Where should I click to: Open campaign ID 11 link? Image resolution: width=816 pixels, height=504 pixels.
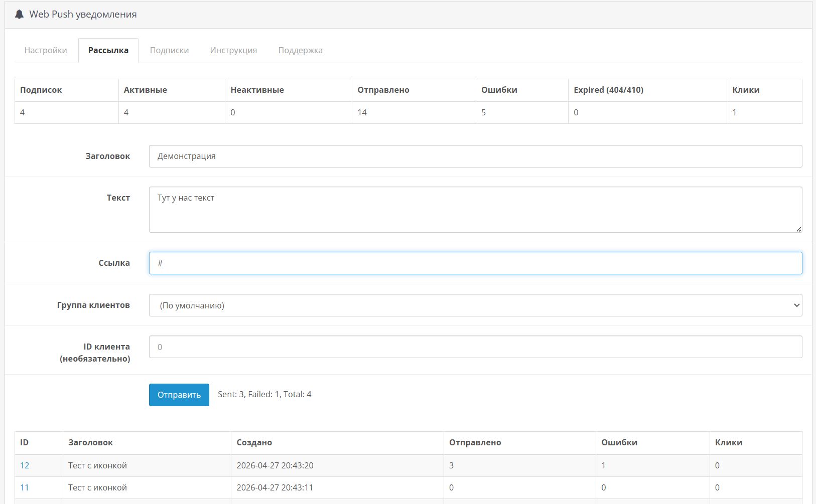click(25, 487)
